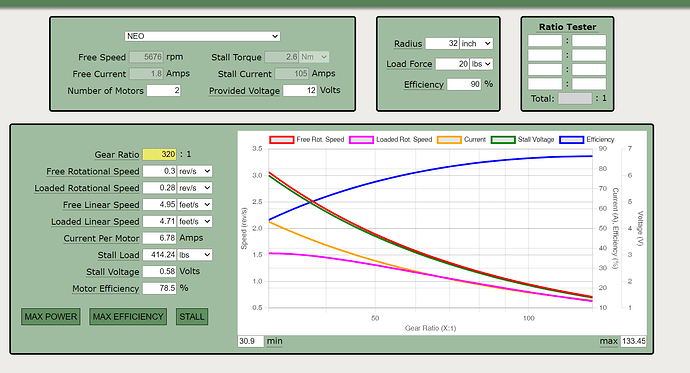
Task: Select the Efficiency percentage input field
Action: click(x=464, y=84)
